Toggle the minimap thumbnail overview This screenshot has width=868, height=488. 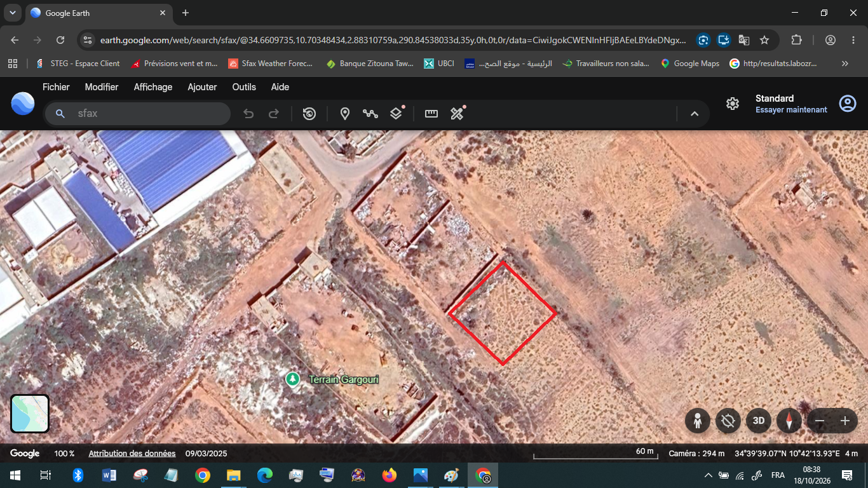point(30,414)
